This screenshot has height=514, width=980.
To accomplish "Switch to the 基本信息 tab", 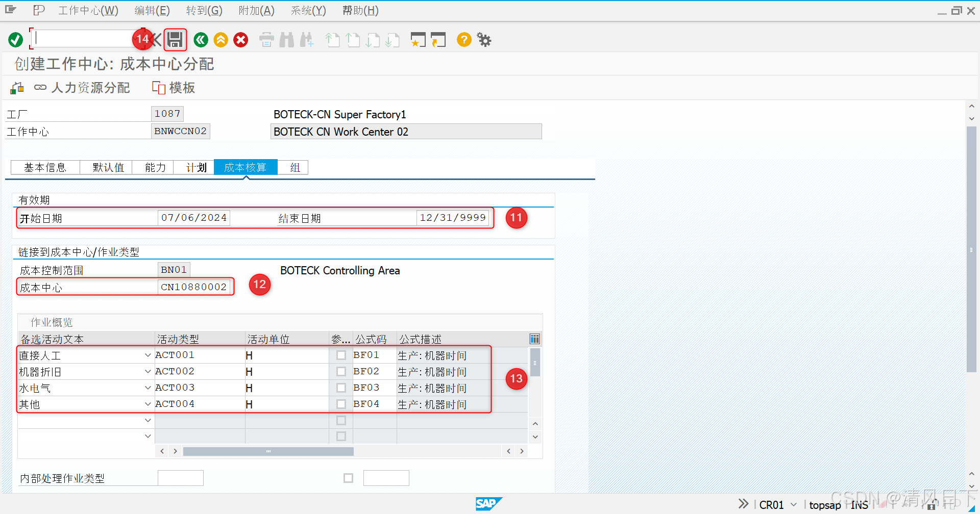I will pyautogui.click(x=45, y=167).
